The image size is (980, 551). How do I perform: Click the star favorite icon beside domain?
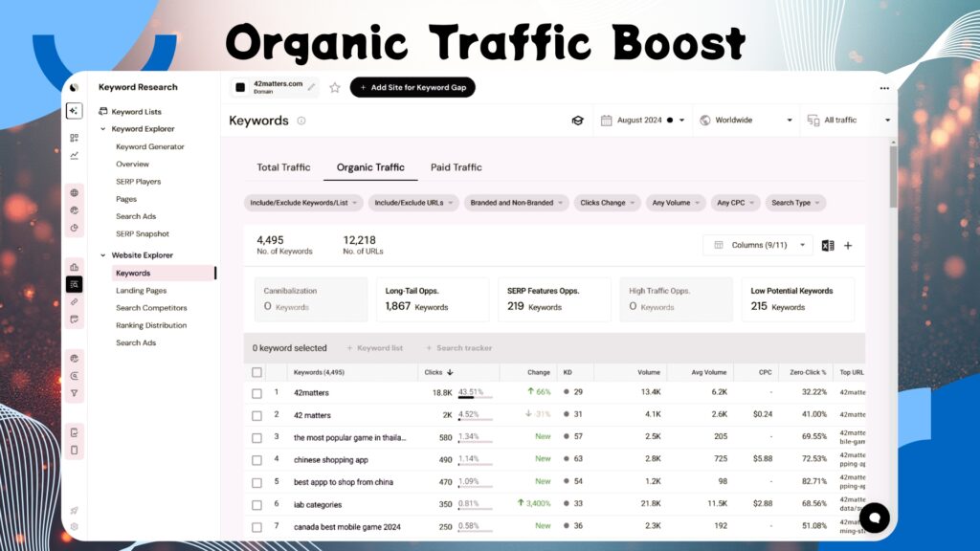tap(335, 88)
